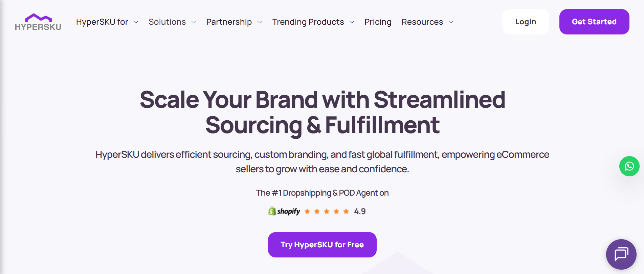Click the HyperSKU logo
The width and height of the screenshot is (644, 274).
click(x=38, y=22)
